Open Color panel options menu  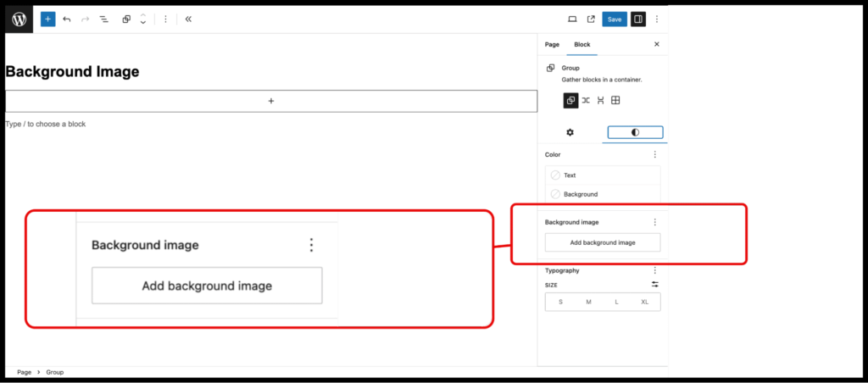point(654,155)
